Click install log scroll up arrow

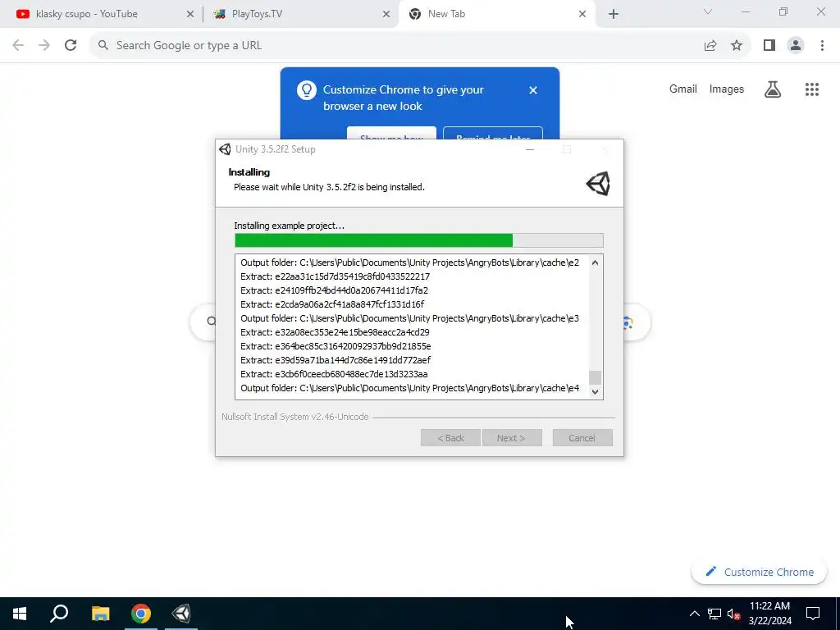pyautogui.click(x=595, y=262)
